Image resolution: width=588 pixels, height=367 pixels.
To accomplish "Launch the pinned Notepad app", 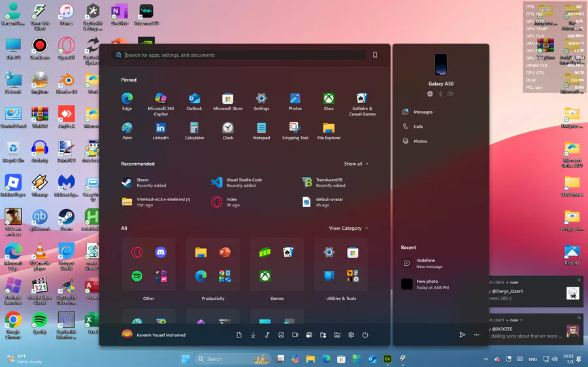I will coord(261,131).
